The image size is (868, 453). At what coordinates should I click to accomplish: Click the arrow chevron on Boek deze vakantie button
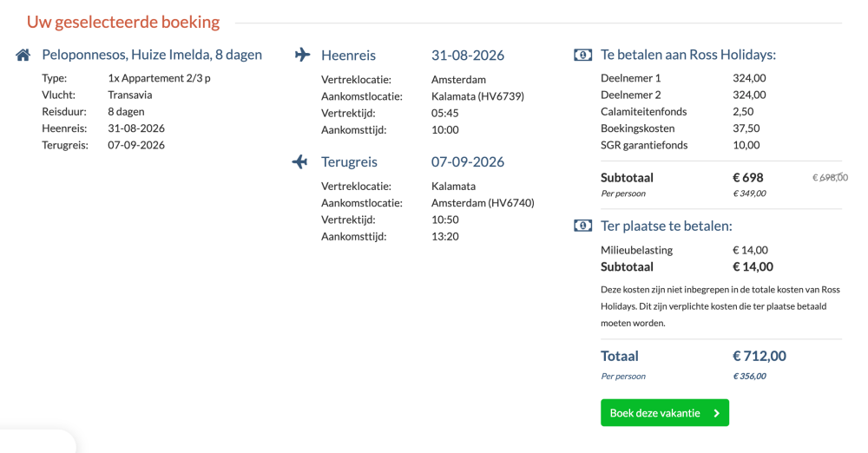point(717,413)
